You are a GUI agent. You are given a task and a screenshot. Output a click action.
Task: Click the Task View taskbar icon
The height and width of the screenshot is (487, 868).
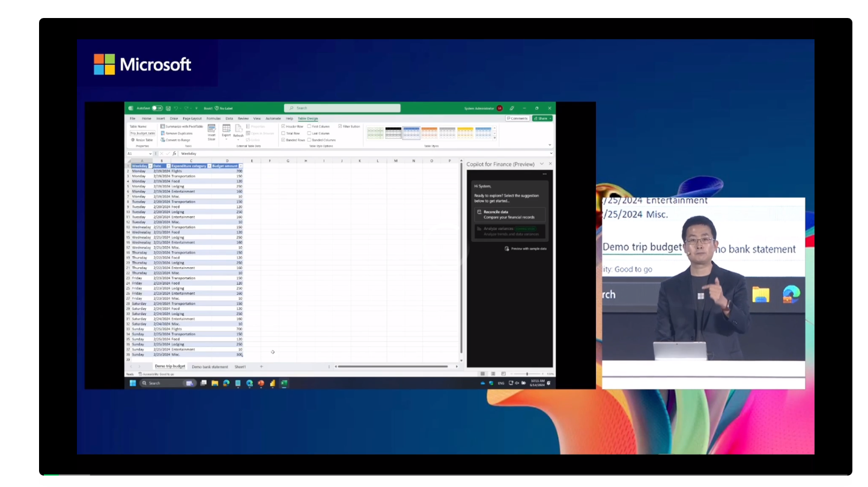click(204, 383)
